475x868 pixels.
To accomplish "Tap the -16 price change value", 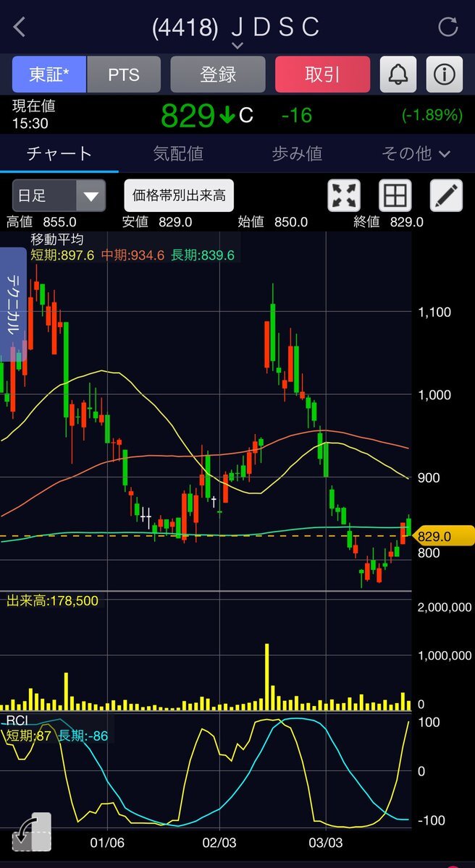I will [x=296, y=115].
